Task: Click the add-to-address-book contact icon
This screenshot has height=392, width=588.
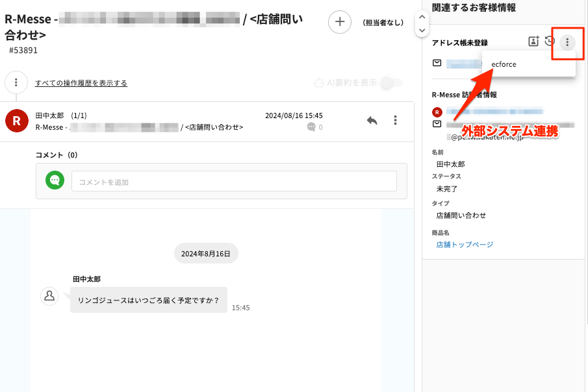Action: coord(533,42)
